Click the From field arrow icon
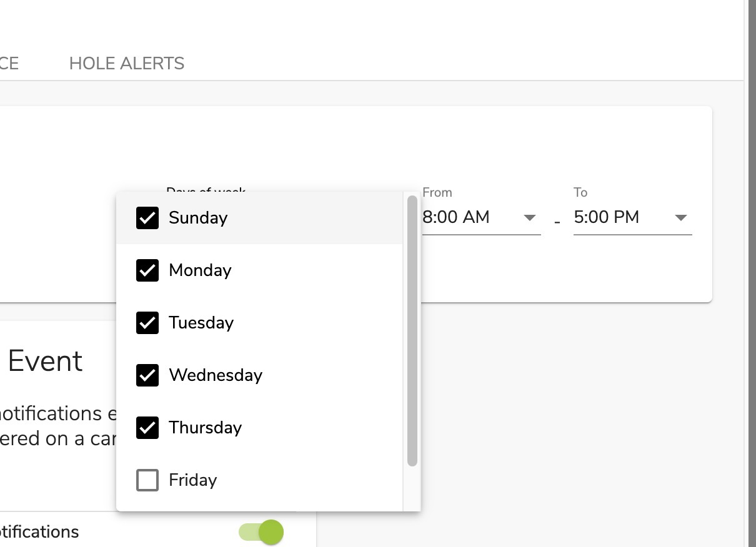756x547 pixels. click(x=530, y=218)
